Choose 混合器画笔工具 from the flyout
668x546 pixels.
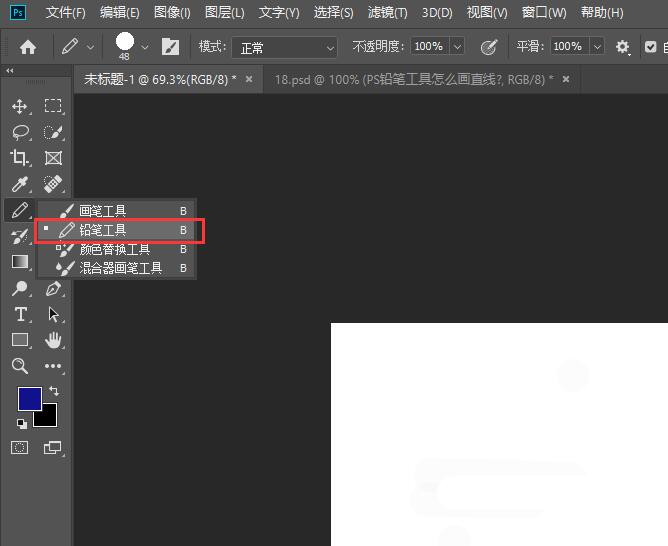pos(116,268)
